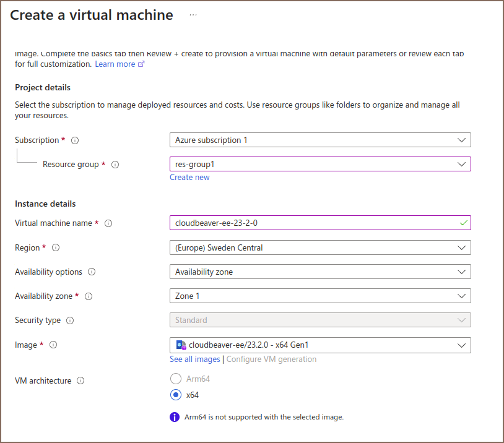Click the Security type info icon

tap(70, 320)
